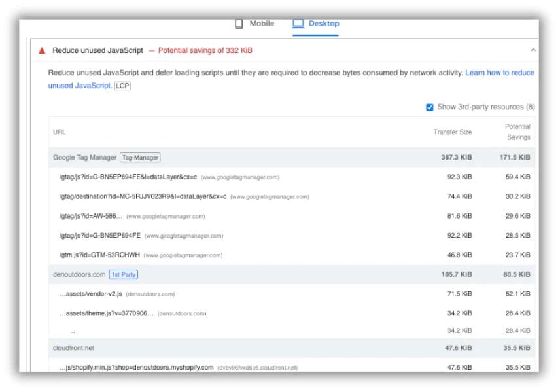Click the 74.4 KiB transfer size value
560x392 pixels.
pos(460,196)
